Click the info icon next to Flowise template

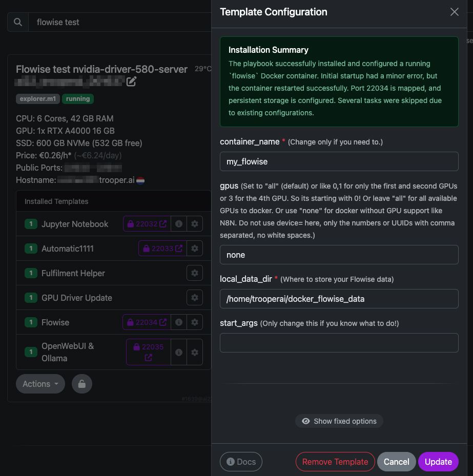(178, 322)
